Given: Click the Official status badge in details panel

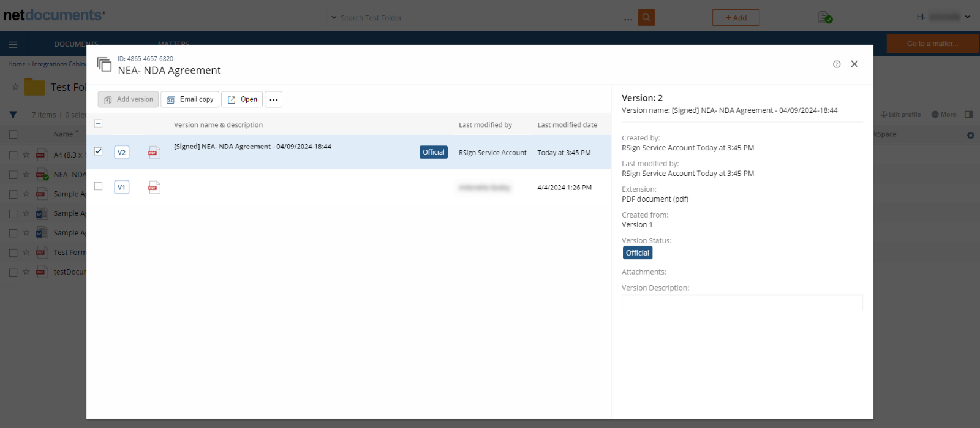Looking at the screenshot, I should tap(638, 253).
